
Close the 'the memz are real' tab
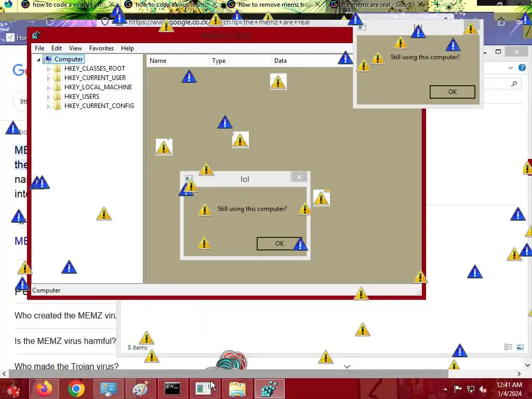click(x=420, y=4)
